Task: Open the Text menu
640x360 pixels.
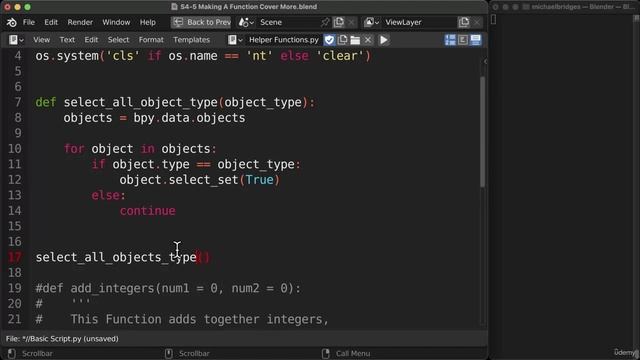Action: tap(67, 40)
